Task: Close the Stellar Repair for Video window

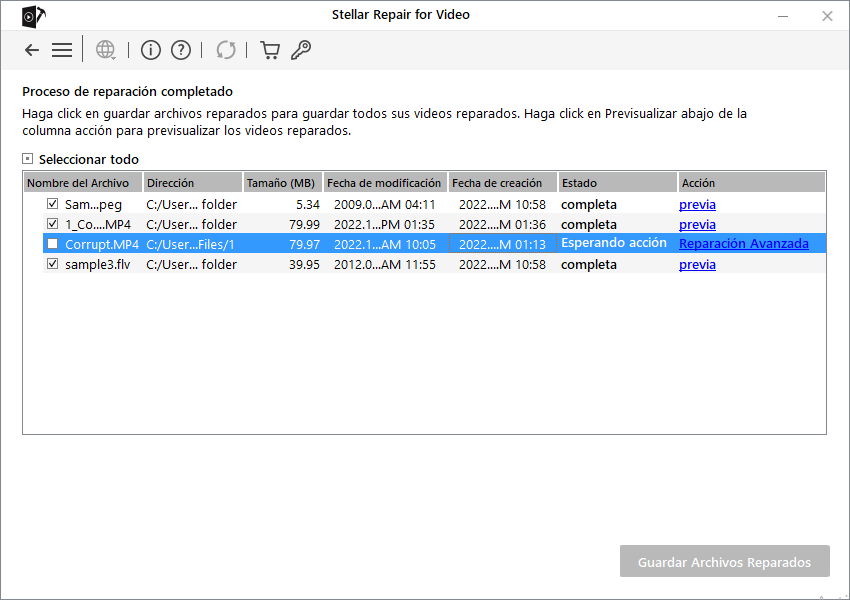Action: tap(827, 16)
